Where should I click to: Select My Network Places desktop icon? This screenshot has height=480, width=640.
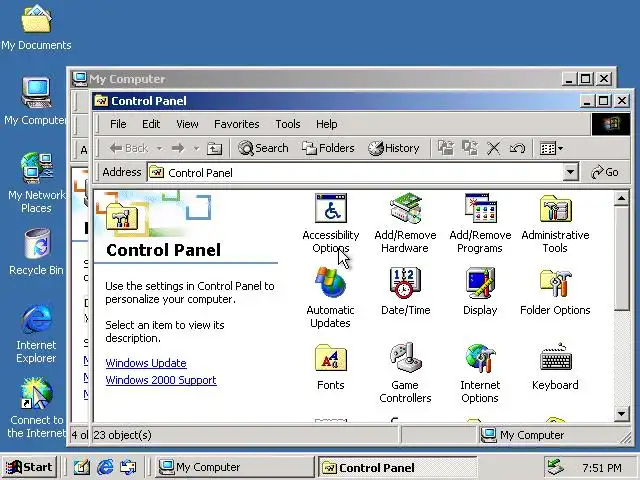pyautogui.click(x=36, y=183)
